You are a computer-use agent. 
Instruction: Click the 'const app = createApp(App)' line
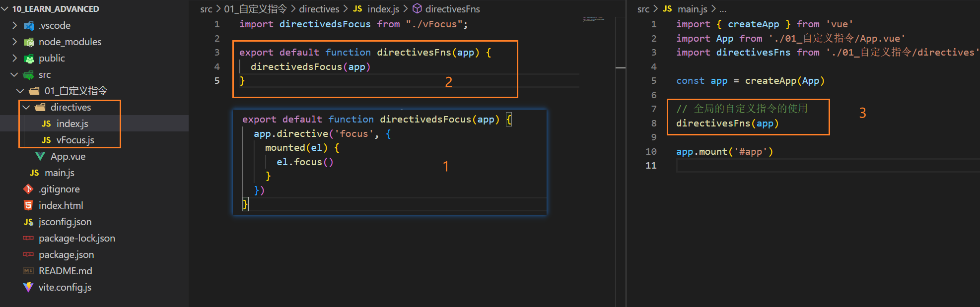click(750, 81)
